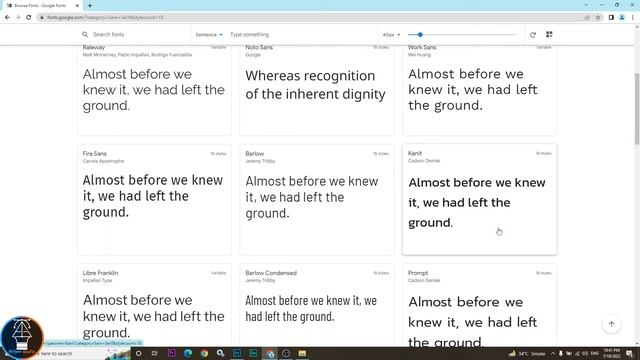
Task: Click scroll-to-top arrow button
Action: (x=611, y=324)
